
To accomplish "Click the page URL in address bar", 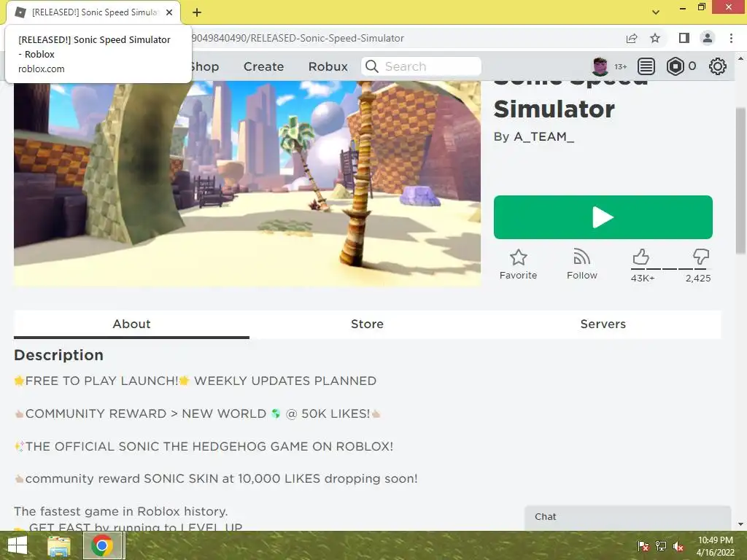I will click(x=298, y=38).
